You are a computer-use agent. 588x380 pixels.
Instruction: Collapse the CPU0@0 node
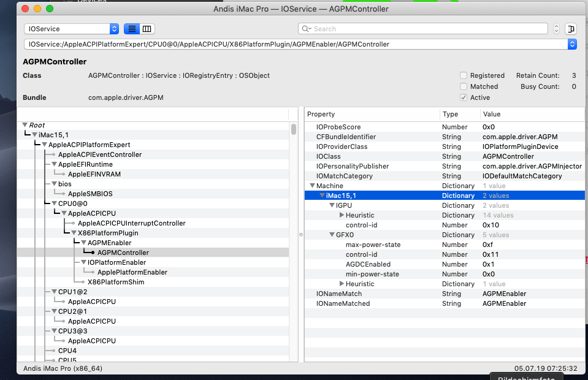(54, 203)
